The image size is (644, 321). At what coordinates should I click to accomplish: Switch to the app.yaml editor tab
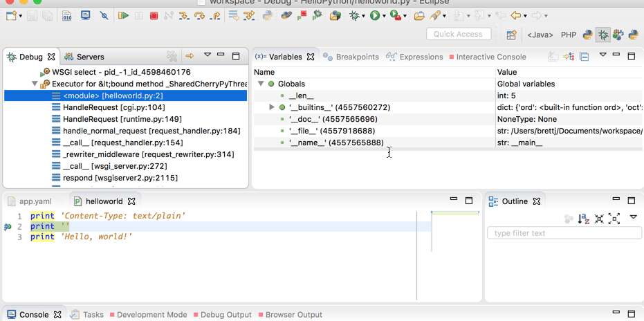[x=35, y=201]
